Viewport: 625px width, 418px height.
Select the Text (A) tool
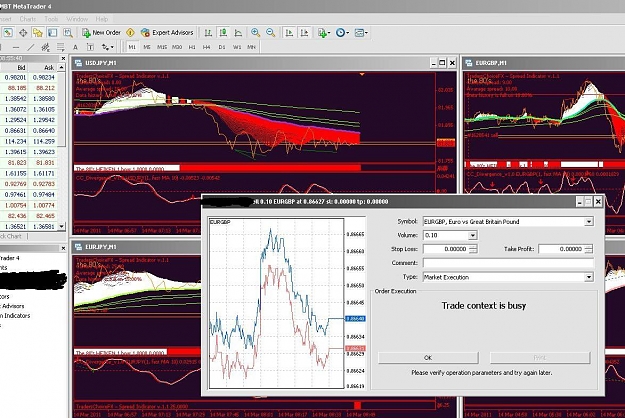tap(75, 47)
